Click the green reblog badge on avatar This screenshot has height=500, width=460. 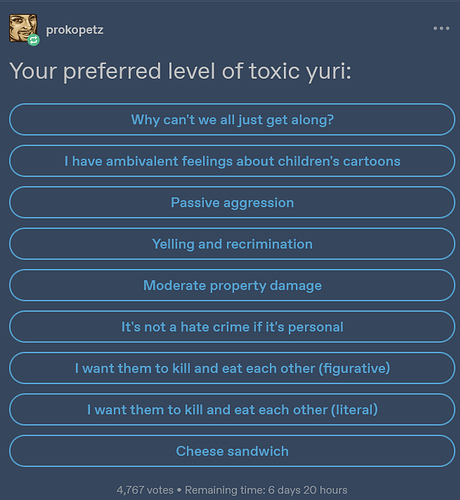(33, 40)
